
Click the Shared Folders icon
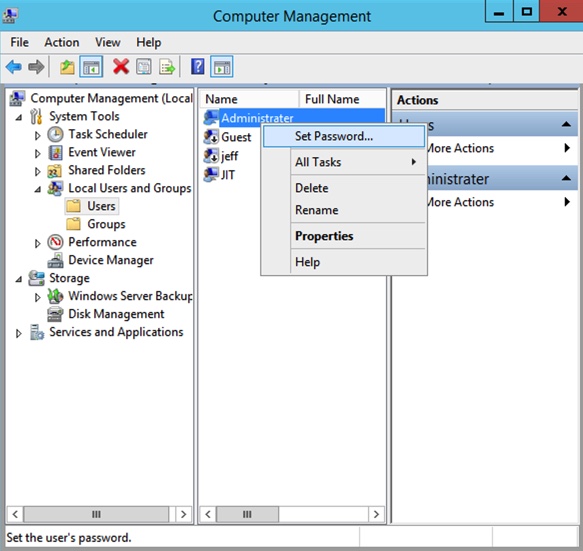55,171
